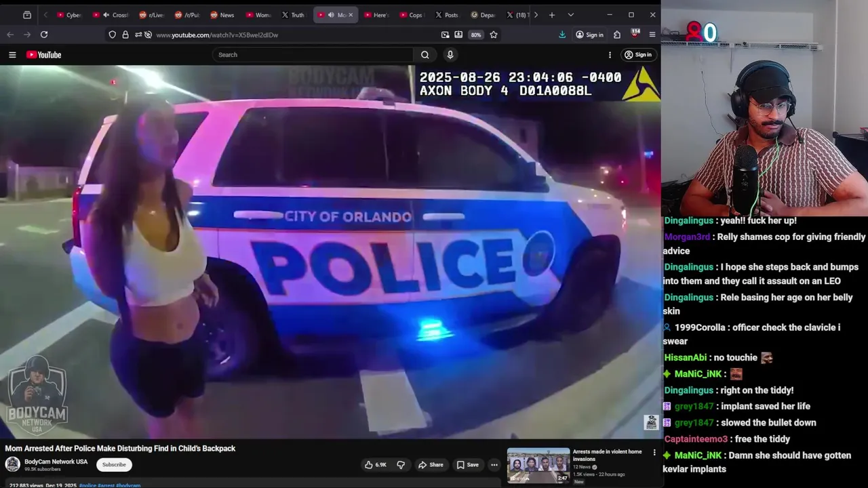Open 'Arrests made in violent home invasions' title
The height and width of the screenshot is (488, 868).
click(607, 455)
